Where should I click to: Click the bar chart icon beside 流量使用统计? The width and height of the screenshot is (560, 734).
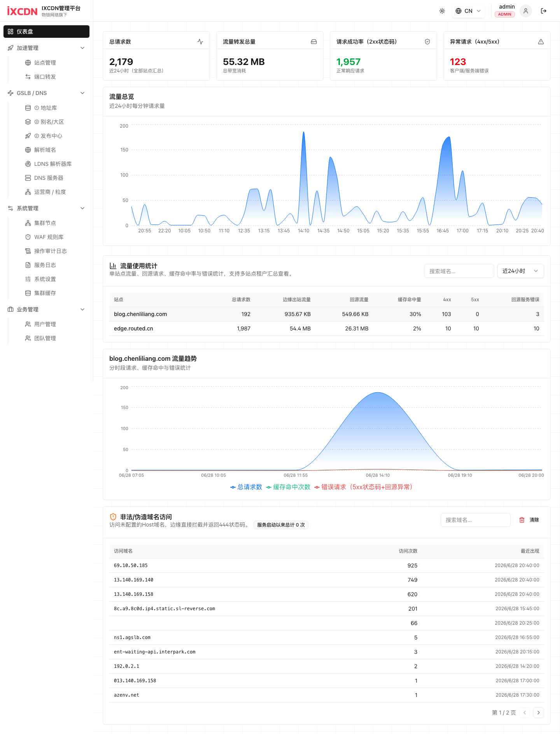(113, 266)
